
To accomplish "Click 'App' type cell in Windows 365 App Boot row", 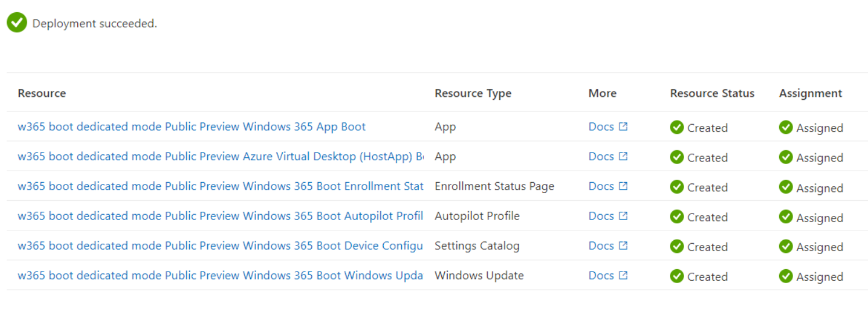I will point(445,127).
